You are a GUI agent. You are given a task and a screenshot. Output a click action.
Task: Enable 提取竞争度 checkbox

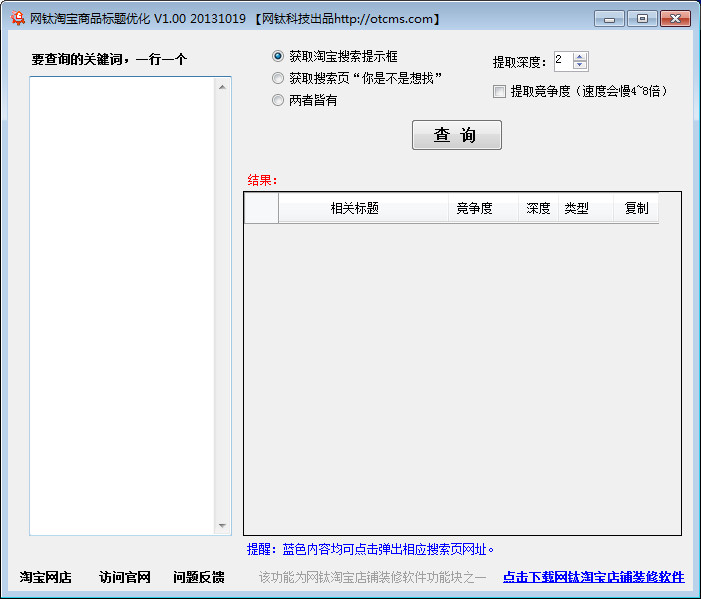tap(499, 92)
